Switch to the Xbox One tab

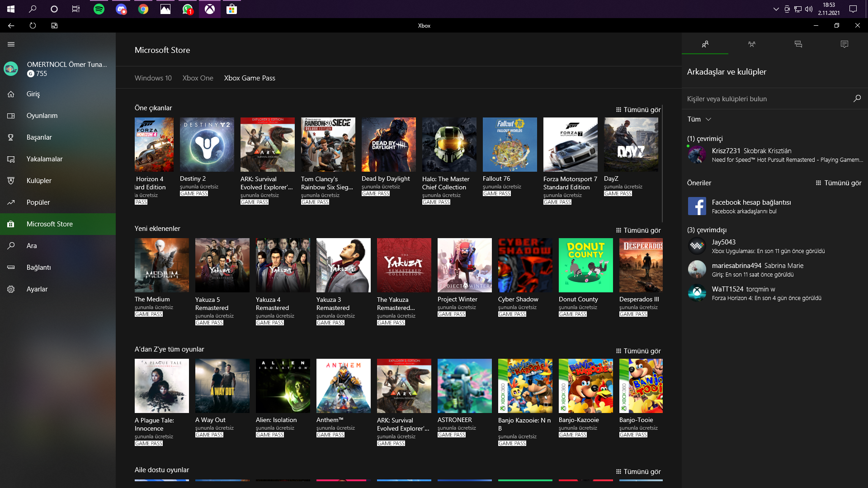(x=198, y=78)
